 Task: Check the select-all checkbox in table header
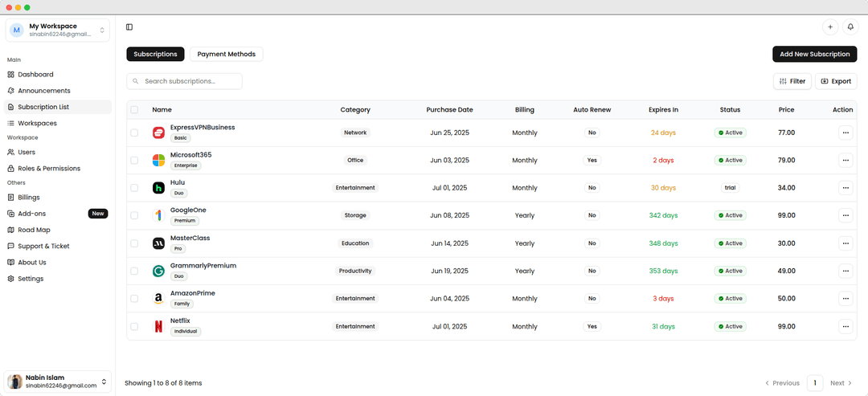pyautogui.click(x=134, y=110)
